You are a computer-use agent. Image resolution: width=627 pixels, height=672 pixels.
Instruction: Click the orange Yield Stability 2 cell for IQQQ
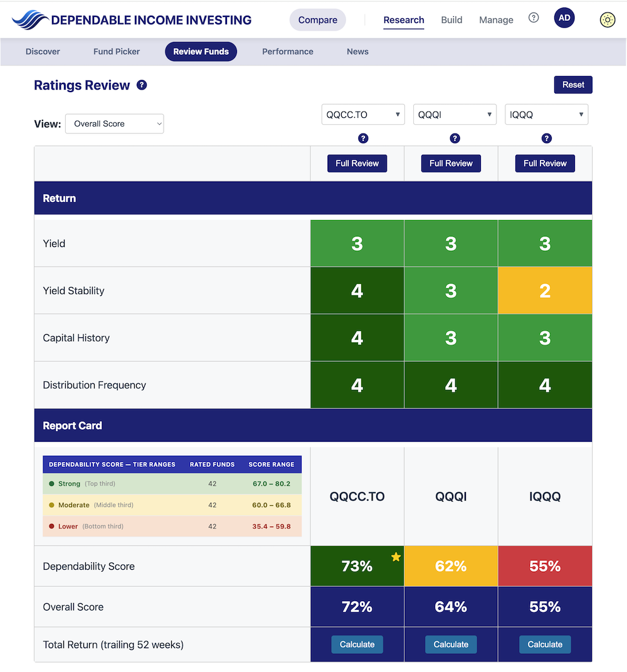[545, 291]
